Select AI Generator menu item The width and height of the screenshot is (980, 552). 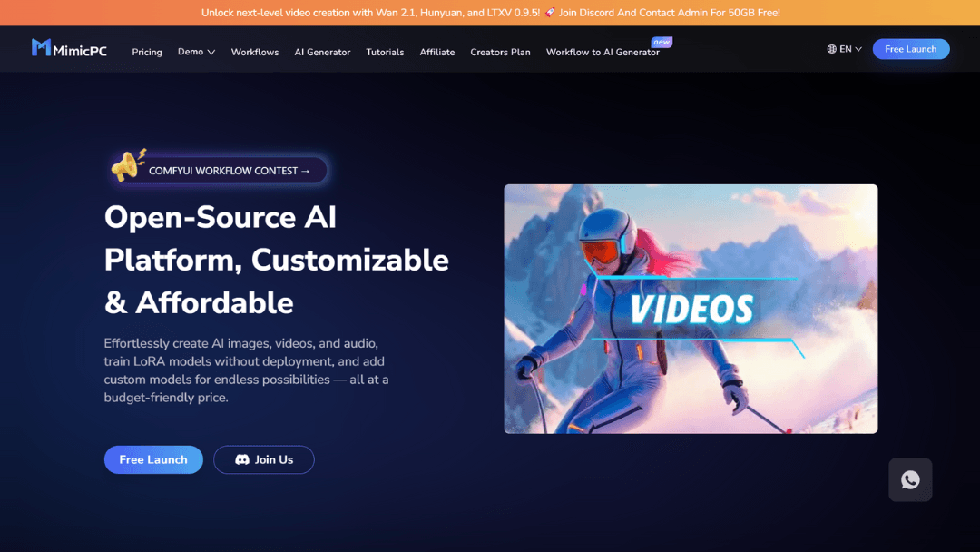coord(322,52)
